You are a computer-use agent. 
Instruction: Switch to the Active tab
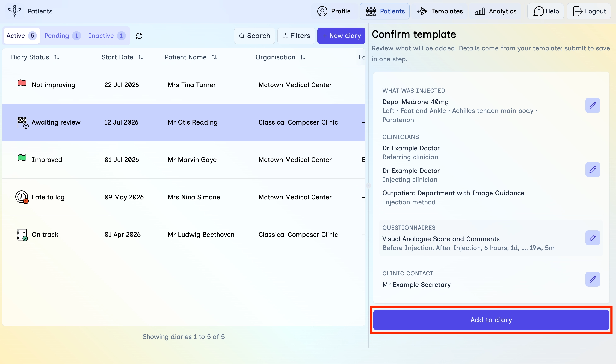click(x=22, y=36)
